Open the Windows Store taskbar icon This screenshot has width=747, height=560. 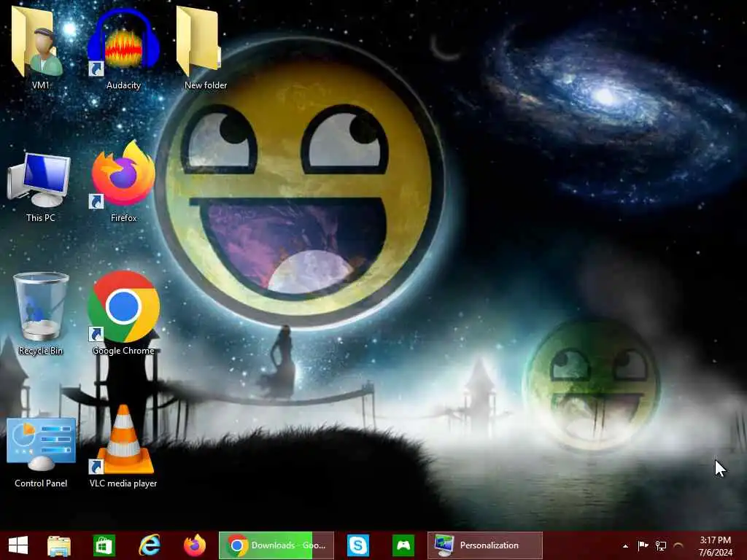pyautogui.click(x=104, y=545)
